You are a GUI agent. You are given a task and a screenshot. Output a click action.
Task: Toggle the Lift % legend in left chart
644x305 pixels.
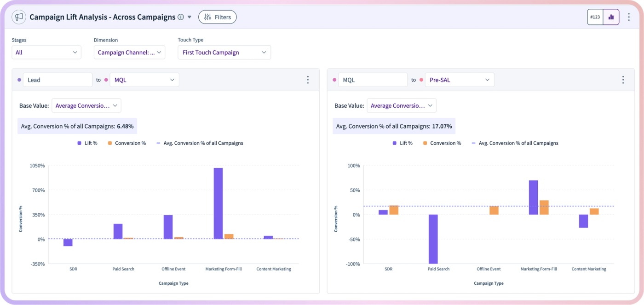(x=87, y=143)
